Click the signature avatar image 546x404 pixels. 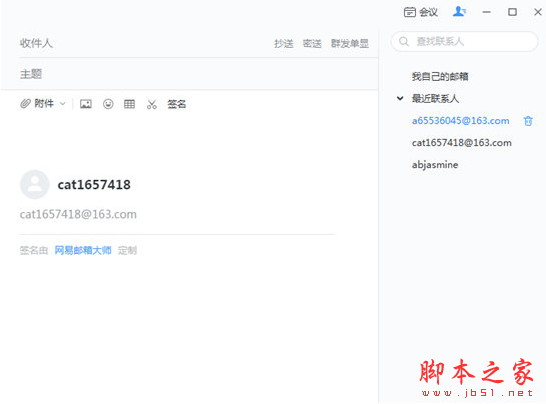tap(34, 184)
